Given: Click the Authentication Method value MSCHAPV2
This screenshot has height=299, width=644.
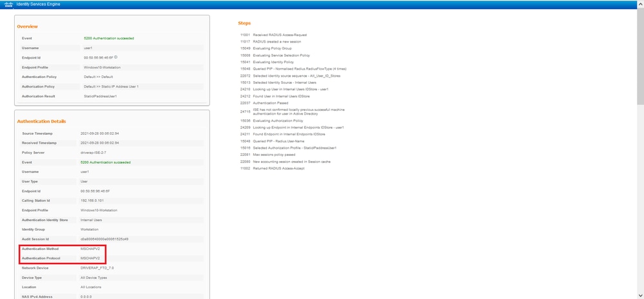Looking at the screenshot, I should (90, 249).
